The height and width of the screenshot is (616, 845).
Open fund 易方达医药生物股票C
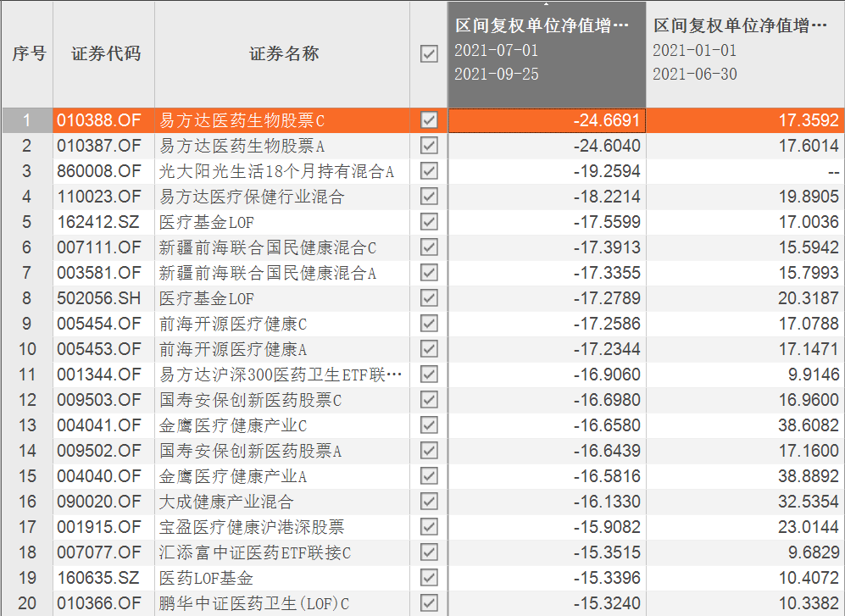(242, 120)
